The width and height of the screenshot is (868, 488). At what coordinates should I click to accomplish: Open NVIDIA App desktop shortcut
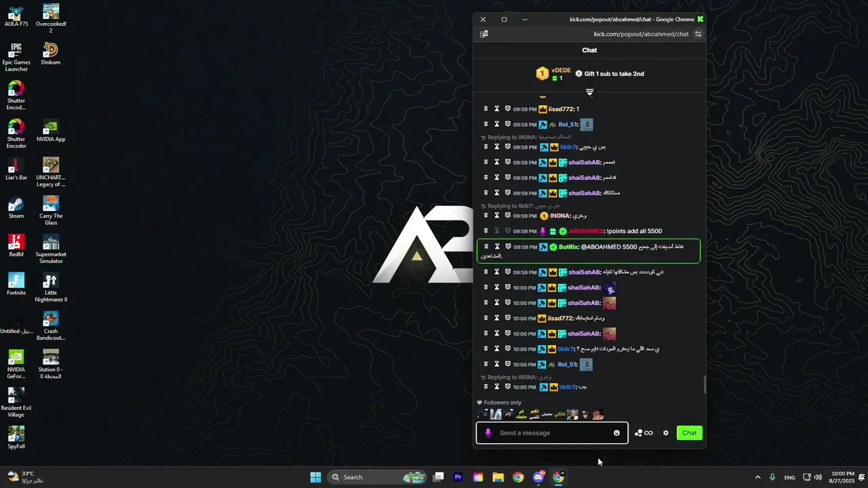51,131
